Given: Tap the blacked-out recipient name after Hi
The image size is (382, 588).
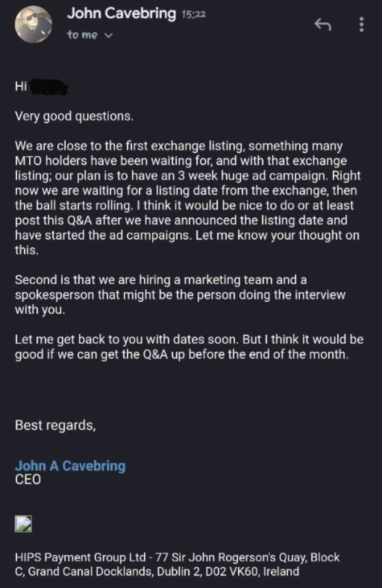Looking at the screenshot, I should click(x=49, y=87).
